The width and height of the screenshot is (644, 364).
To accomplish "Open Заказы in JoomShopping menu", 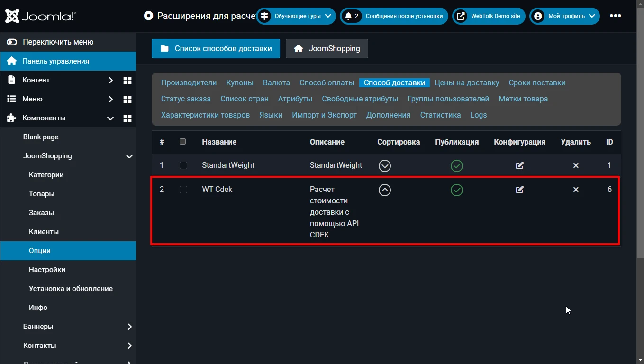I will (41, 213).
